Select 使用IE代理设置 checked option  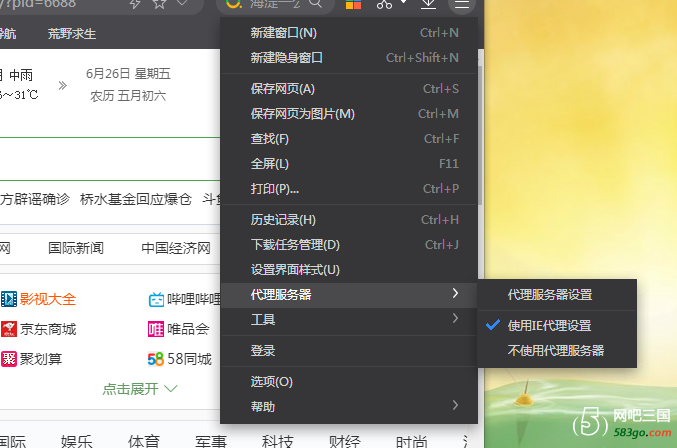(x=557, y=325)
